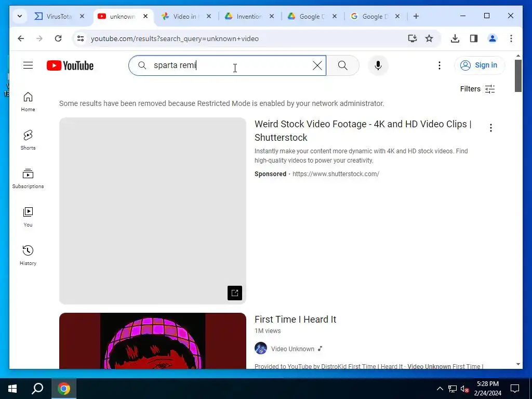Open Shorts from the sidebar
The height and width of the screenshot is (399, 532).
click(28, 140)
